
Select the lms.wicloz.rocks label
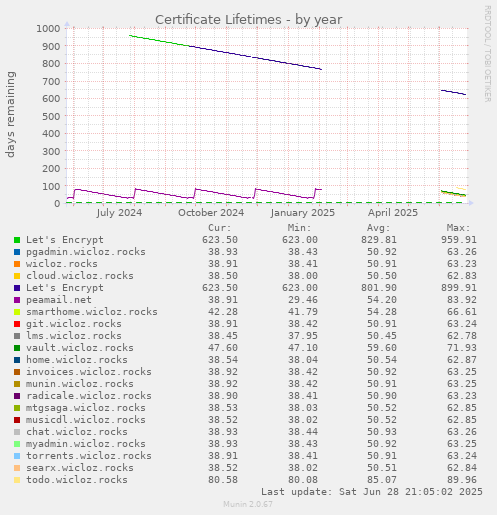click(x=74, y=336)
